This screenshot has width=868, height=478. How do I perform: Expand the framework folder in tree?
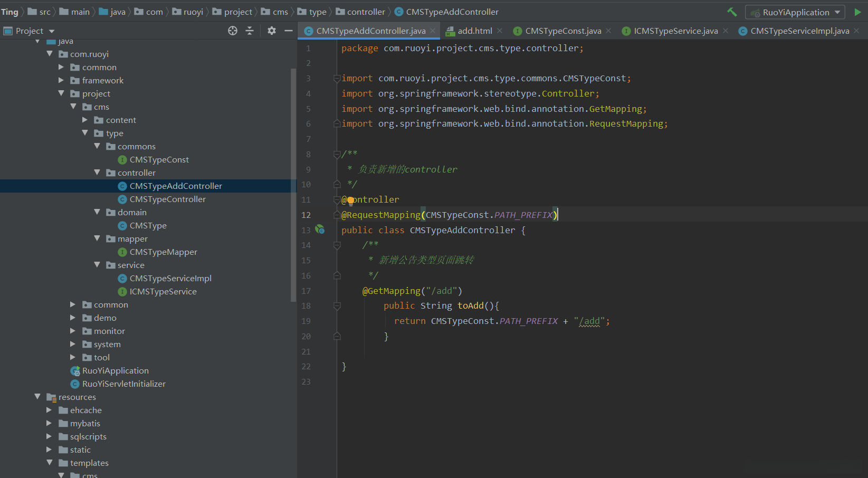(x=61, y=80)
